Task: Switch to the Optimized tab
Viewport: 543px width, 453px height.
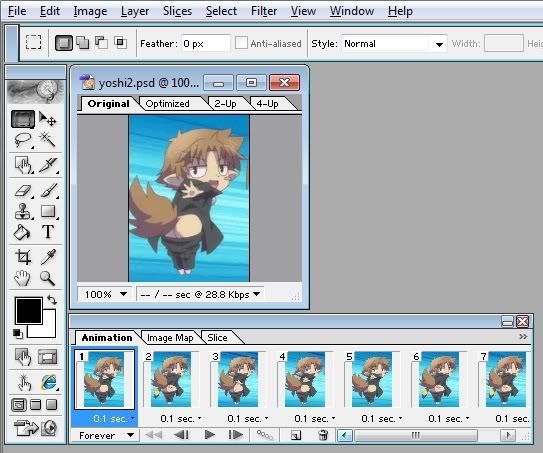Action: tap(168, 104)
